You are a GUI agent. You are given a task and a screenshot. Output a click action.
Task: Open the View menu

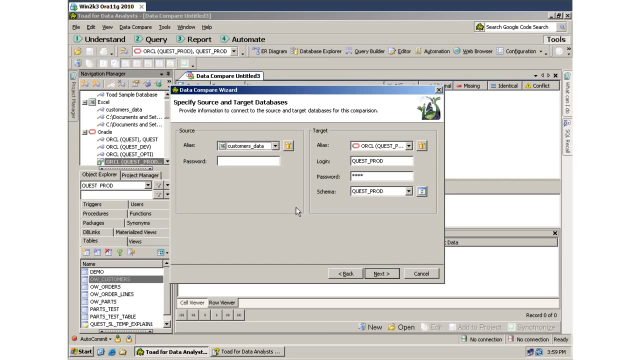tap(107, 27)
